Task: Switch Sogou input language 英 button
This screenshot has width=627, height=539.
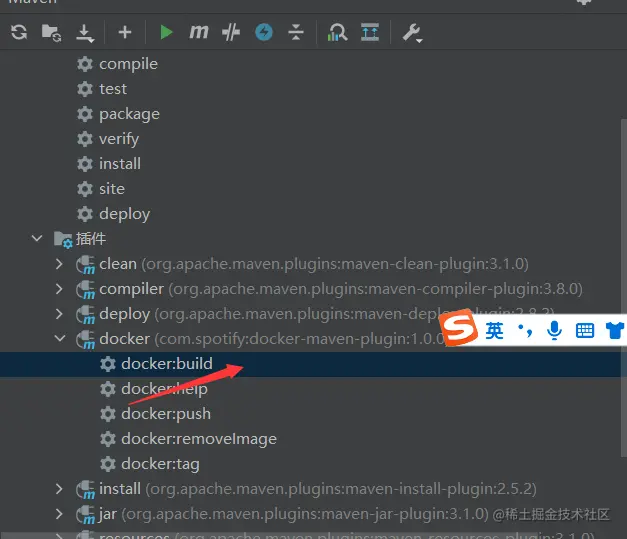Action: coord(494,331)
